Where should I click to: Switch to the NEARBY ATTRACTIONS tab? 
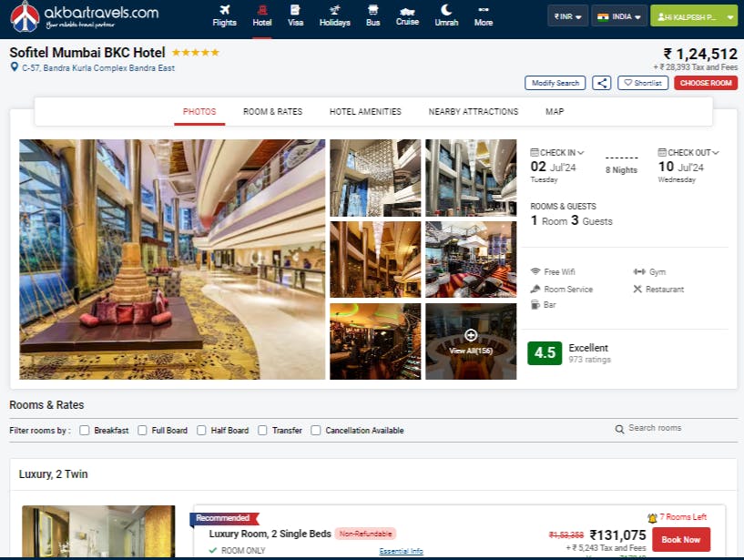coord(474,111)
